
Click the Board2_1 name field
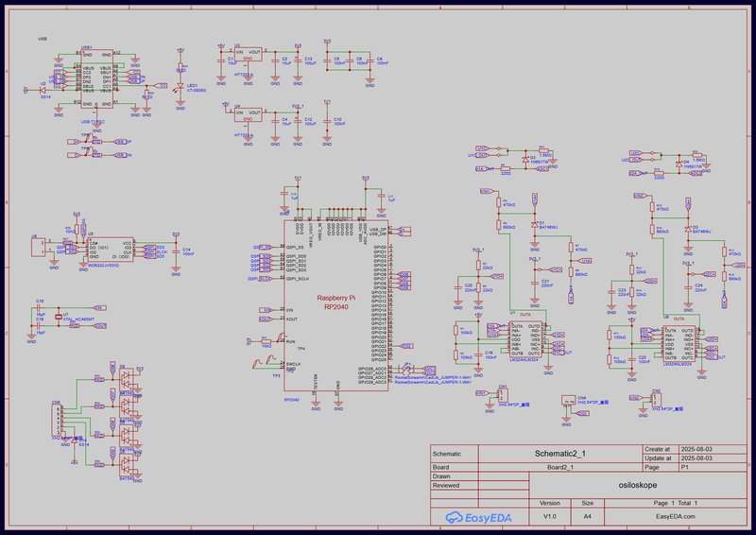[x=560, y=467]
